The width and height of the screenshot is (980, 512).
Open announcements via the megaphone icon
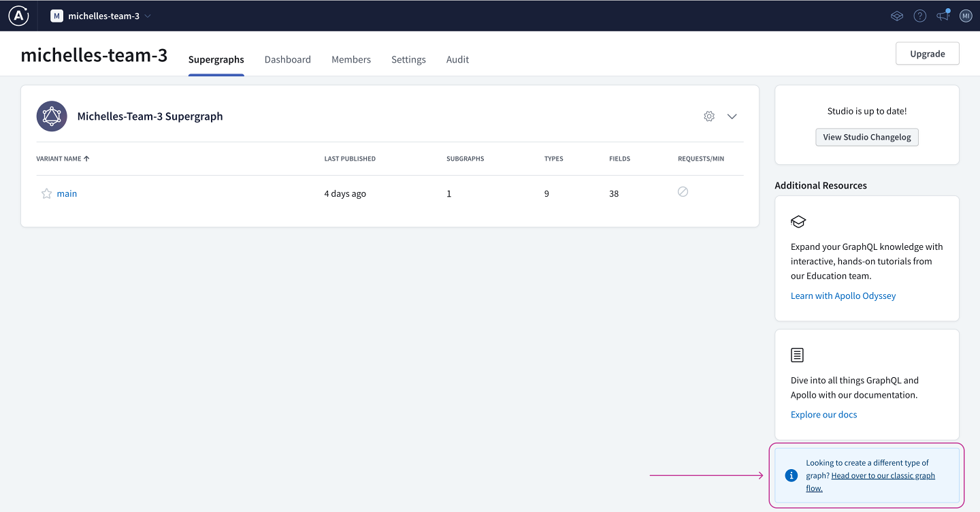point(943,15)
